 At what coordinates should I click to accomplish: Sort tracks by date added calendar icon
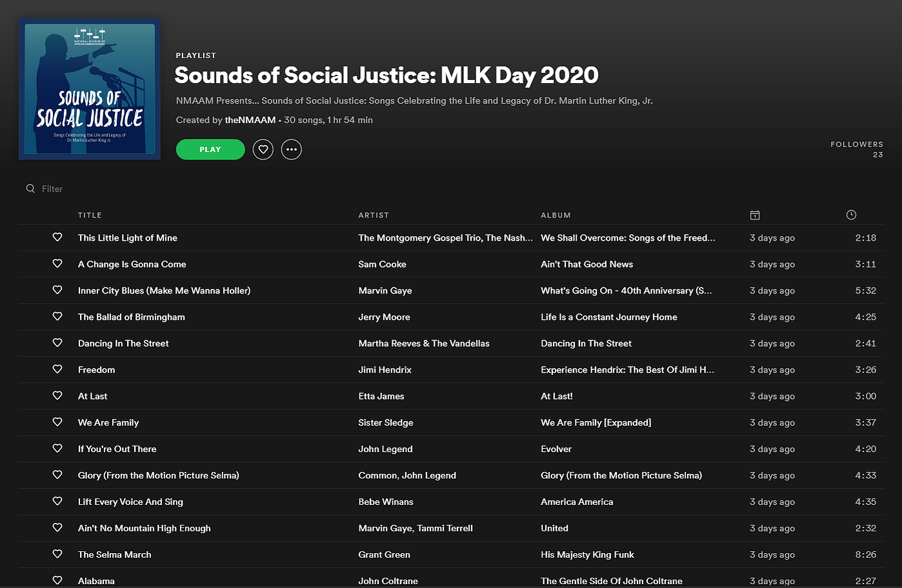coord(755,215)
